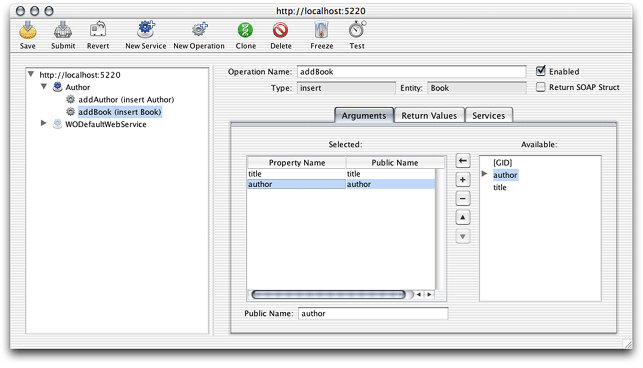Viewport: 643px width, 368px height.
Task: Move the selected argument up with the up triangle
Action: tap(463, 217)
